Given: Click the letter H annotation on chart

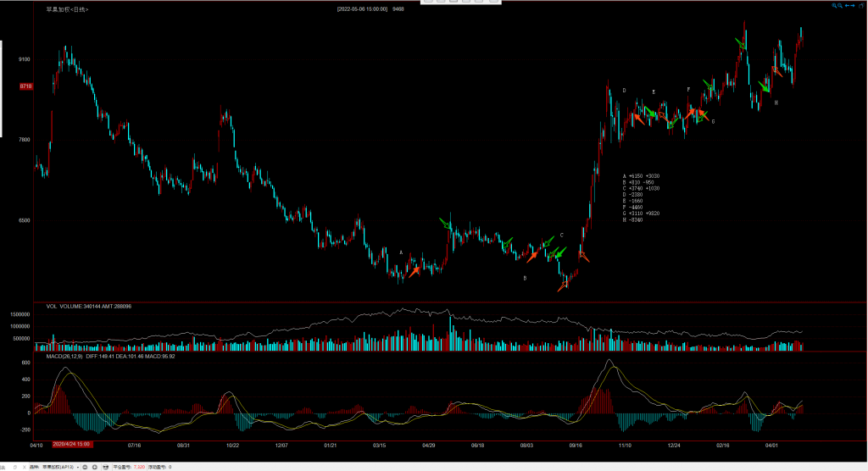Looking at the screenshot, I should [x=776, y=103].
